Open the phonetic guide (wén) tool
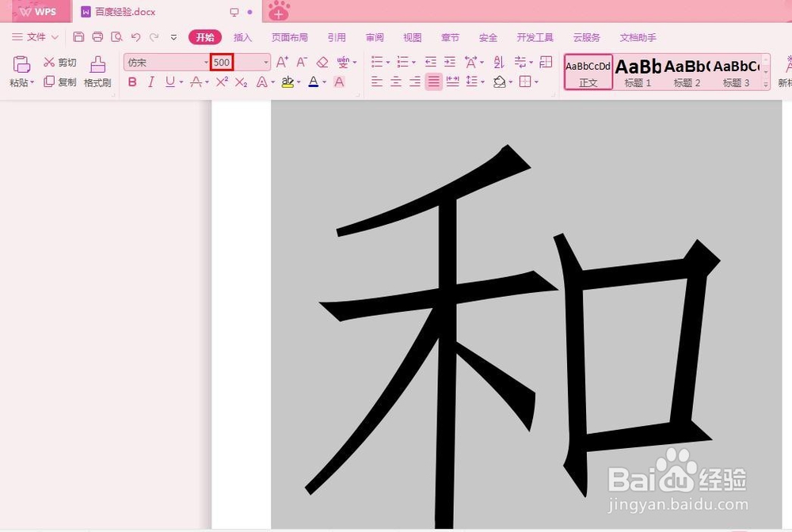This screenshot has height=532, width=792. 344,62
